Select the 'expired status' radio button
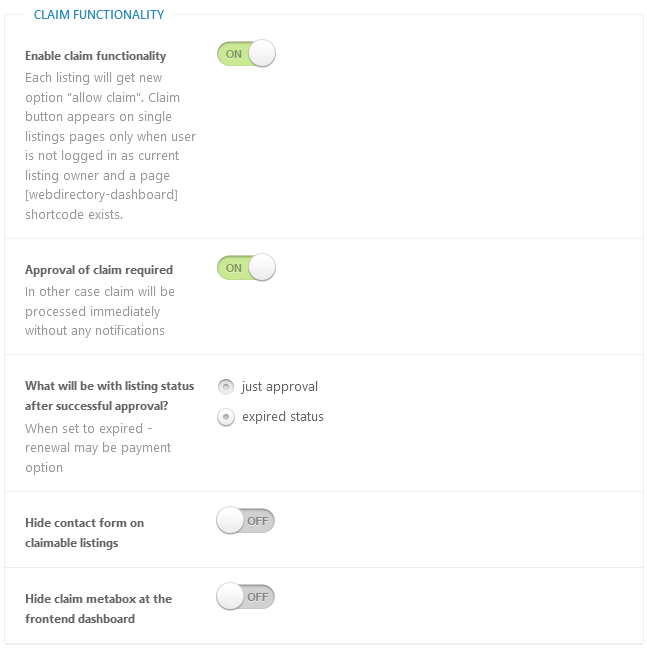 tap(226, 417)
